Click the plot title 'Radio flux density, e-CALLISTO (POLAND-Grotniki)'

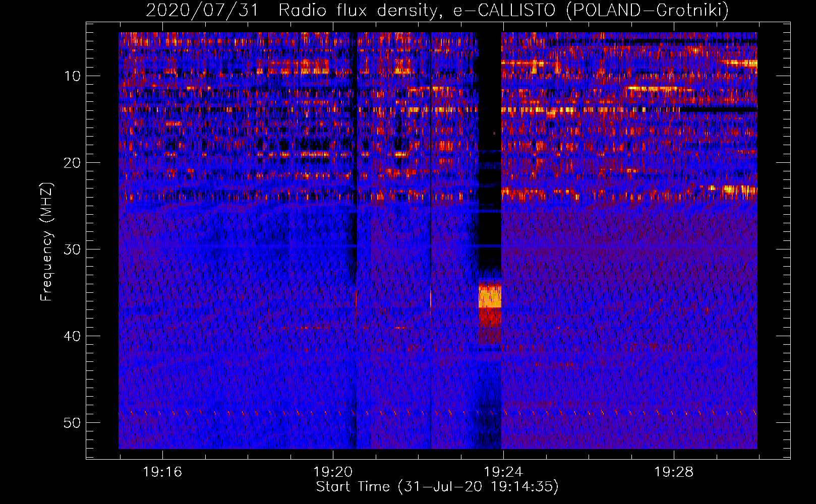(503, 10)
